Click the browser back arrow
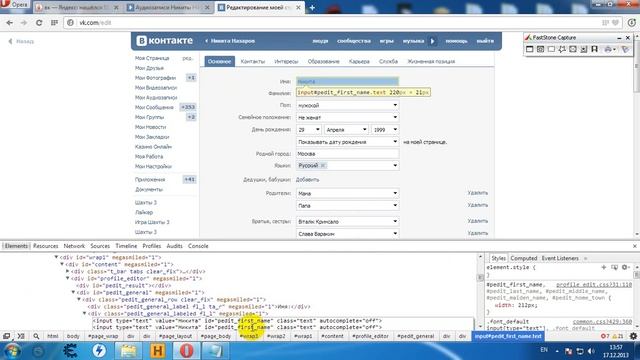The image size is (640, 360). point(9,23)
